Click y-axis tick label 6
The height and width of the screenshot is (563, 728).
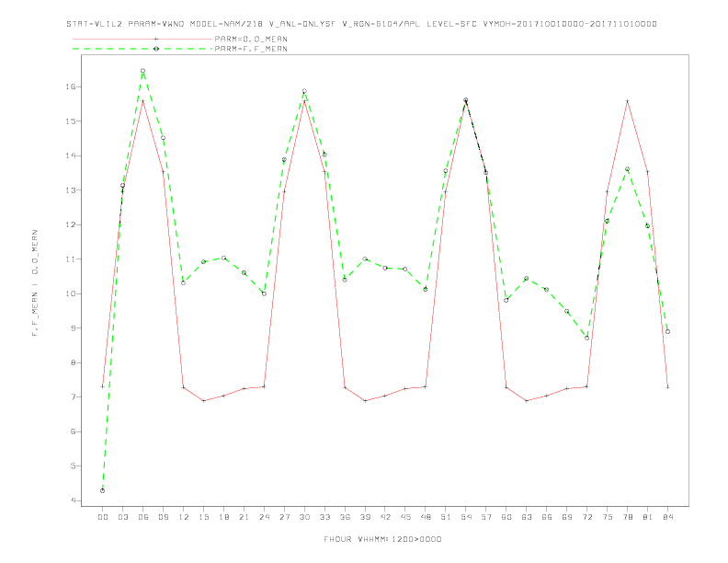[74, 431]
